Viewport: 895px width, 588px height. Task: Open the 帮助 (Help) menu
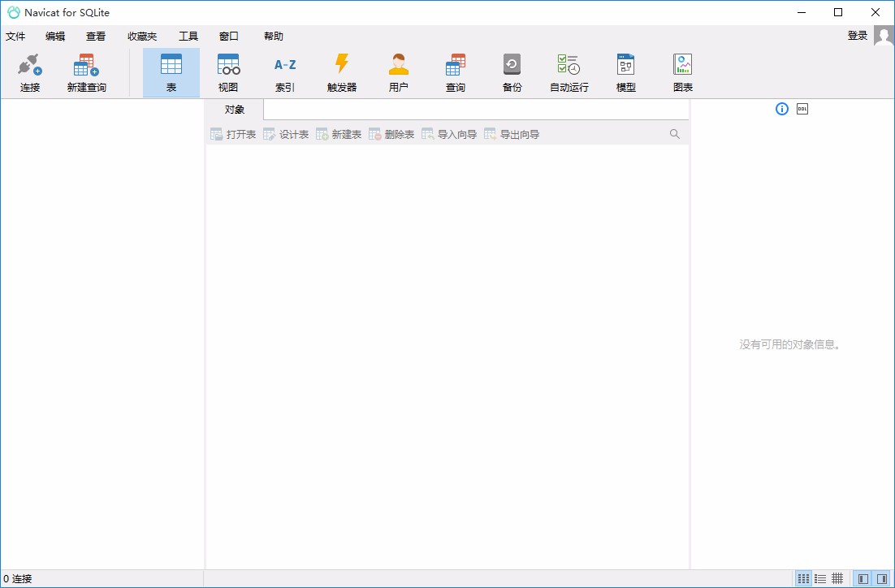[x=274, y=36]
